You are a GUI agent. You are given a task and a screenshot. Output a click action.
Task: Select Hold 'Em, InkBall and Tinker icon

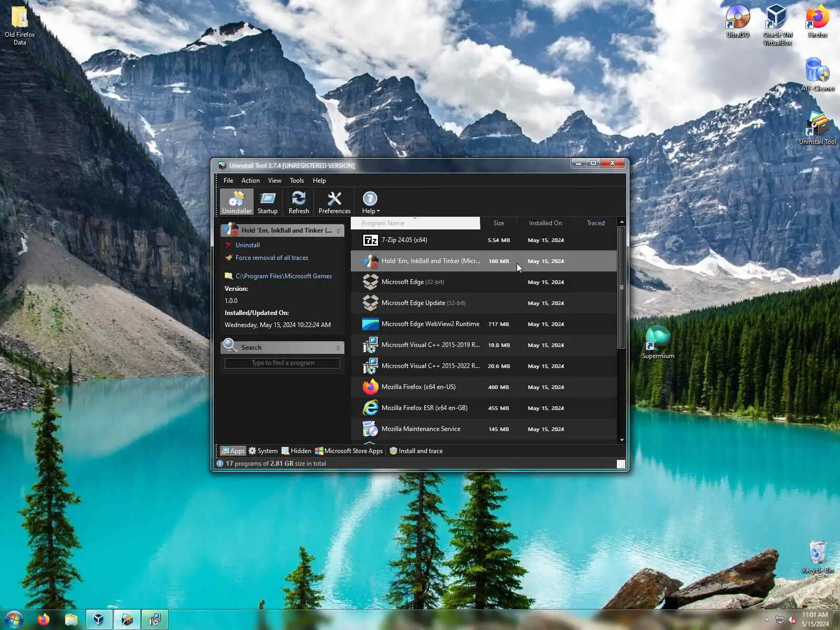pos(370,261)
